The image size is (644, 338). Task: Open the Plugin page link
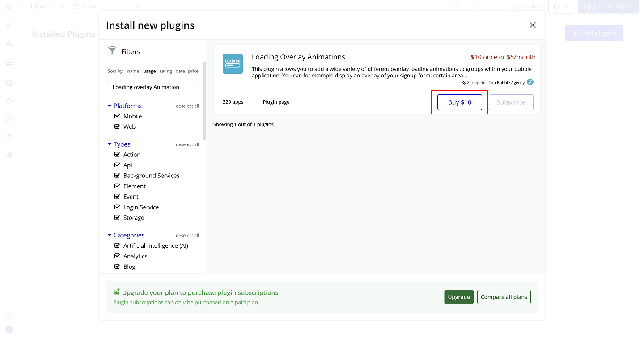coord(276,102)
